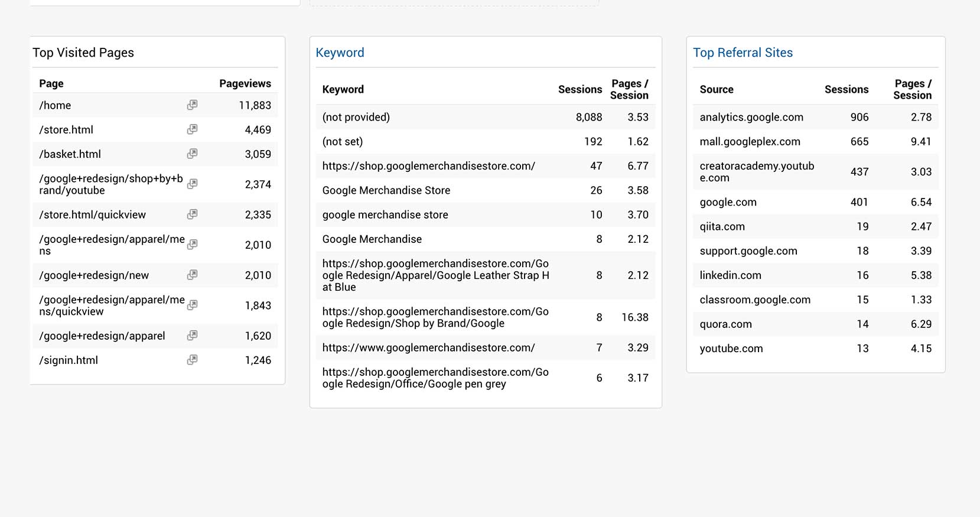Open external link icon for /home page

[192, 105]
